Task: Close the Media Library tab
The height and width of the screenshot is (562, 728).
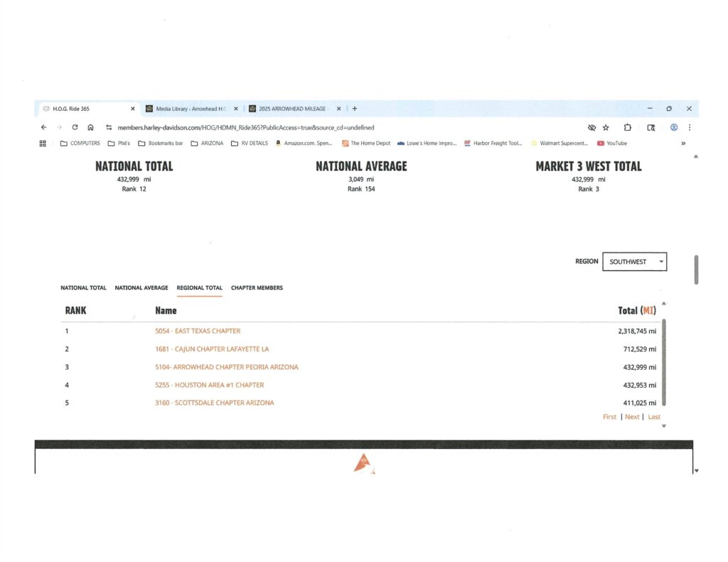Action: [x=236, y=109]
